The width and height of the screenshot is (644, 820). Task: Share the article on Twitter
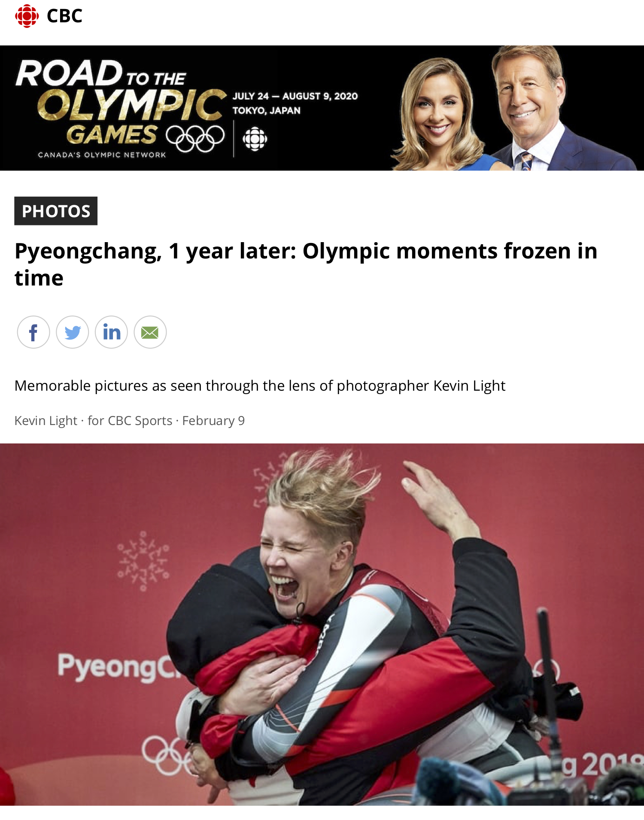pos(73,332)
